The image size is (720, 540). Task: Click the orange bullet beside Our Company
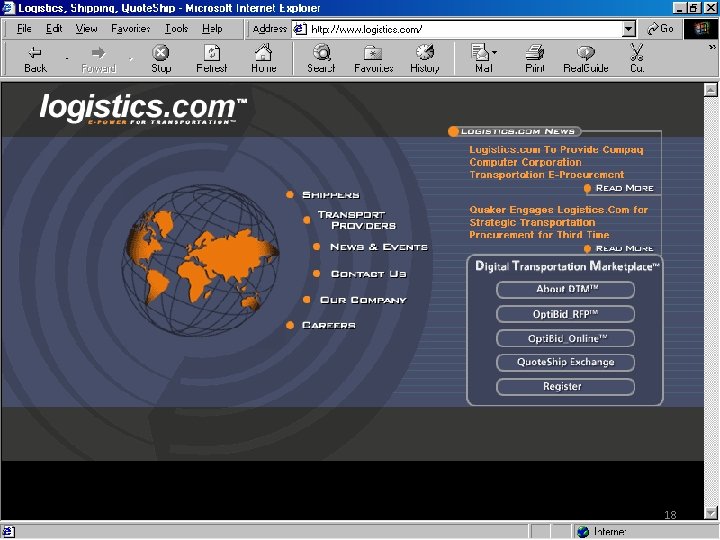point(307,300)
